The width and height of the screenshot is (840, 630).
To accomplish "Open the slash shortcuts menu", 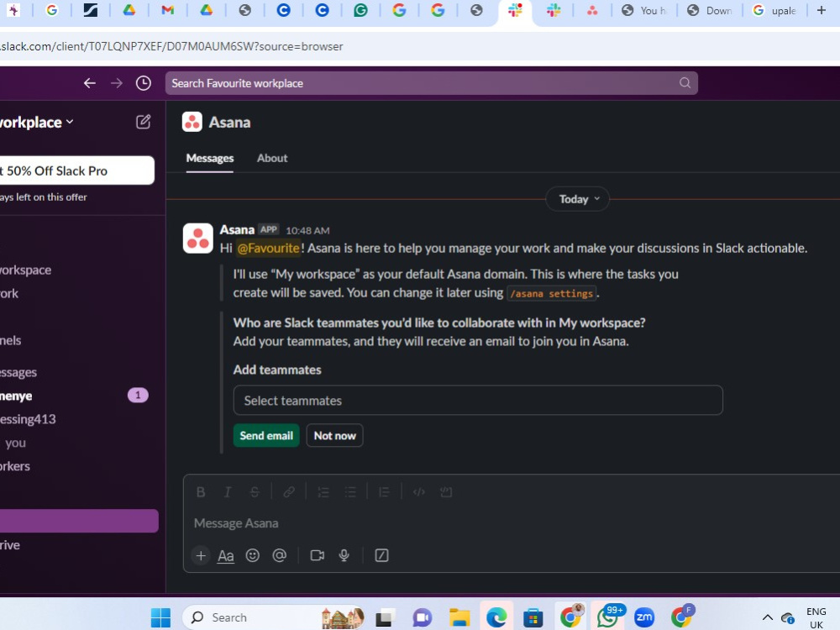I will 381,555.
